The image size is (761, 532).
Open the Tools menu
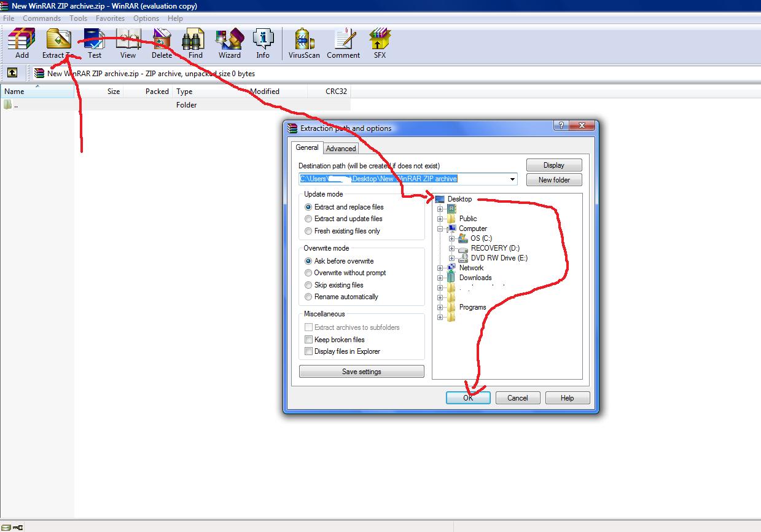78,18
